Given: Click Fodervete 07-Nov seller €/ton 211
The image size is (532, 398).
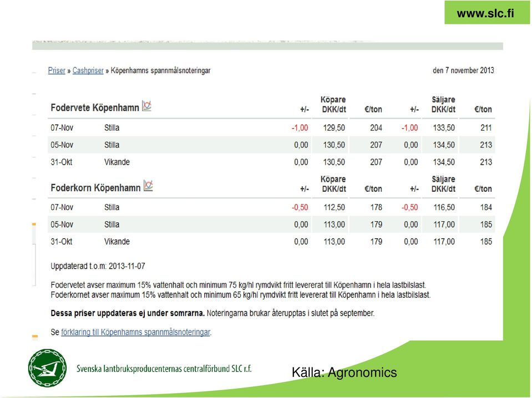Looking at the screenshot, I should (x=486, y=128).
